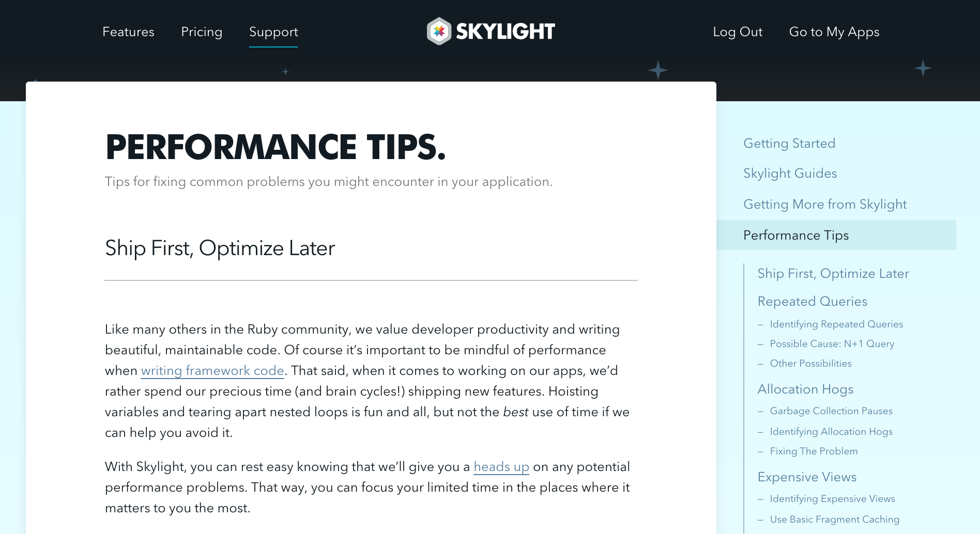Open Other Possibilities

point(810,363)
